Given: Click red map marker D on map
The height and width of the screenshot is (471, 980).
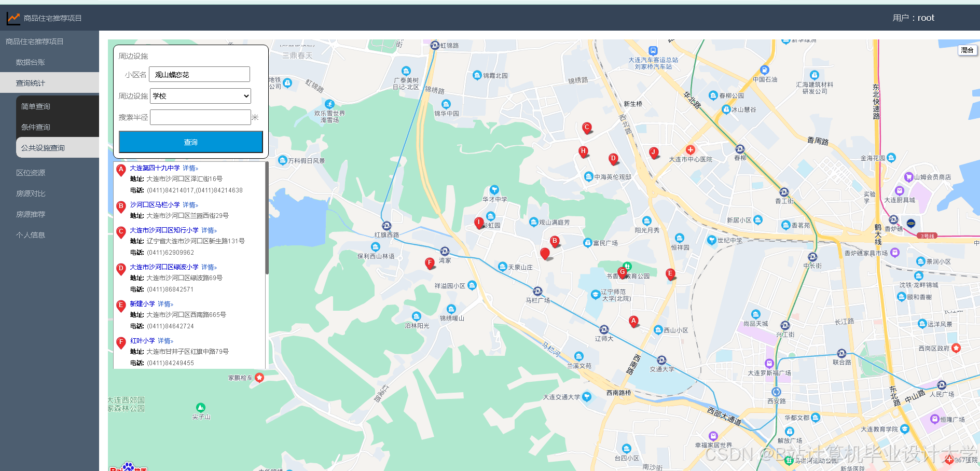Looking at the screenshot, I should 613,159.
